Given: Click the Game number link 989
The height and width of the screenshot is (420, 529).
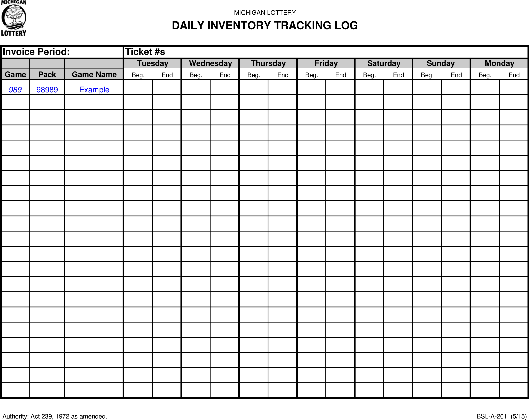Looking at the screenshot, I should pyautogui.click(x=16, y=90).
